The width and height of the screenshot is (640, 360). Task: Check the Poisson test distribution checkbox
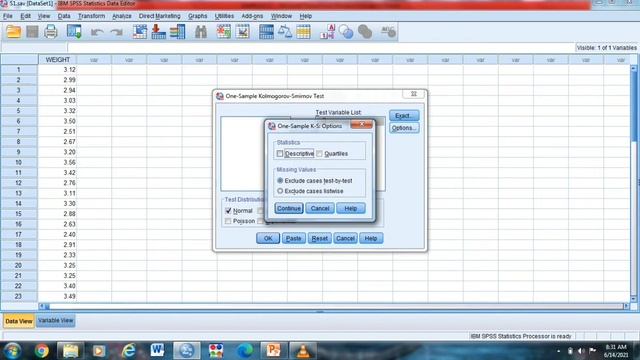click(228, 221)
